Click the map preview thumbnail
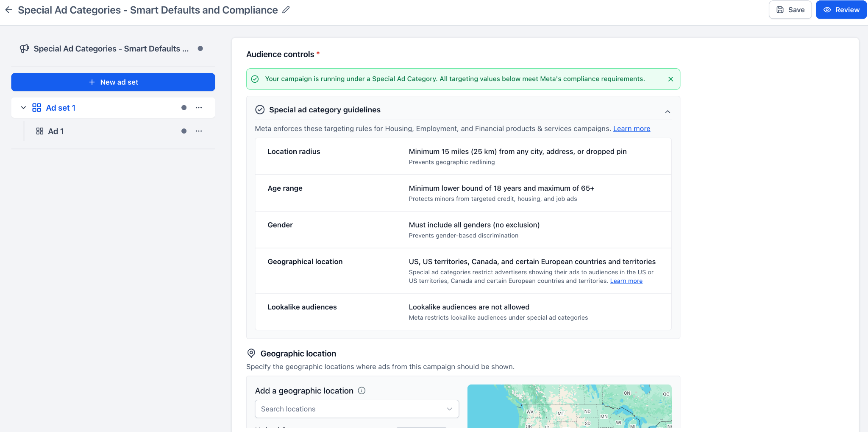Screen dimensions: 868x432 pyautogui.click(x=569, y=406)
